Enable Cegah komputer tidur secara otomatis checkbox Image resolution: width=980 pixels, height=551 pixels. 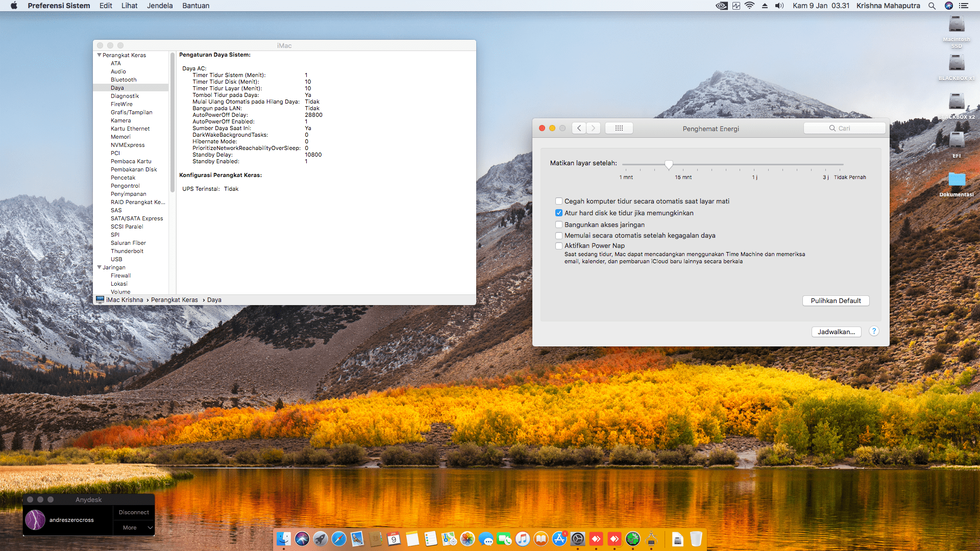[559, 201]
